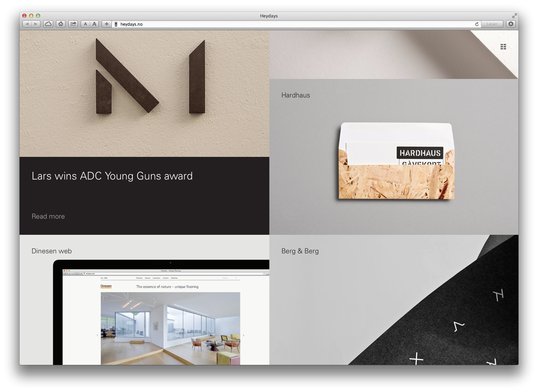Screen dimensions: 538x392
Task: Close the Safari window with the red button
Action: click(24, 16)
